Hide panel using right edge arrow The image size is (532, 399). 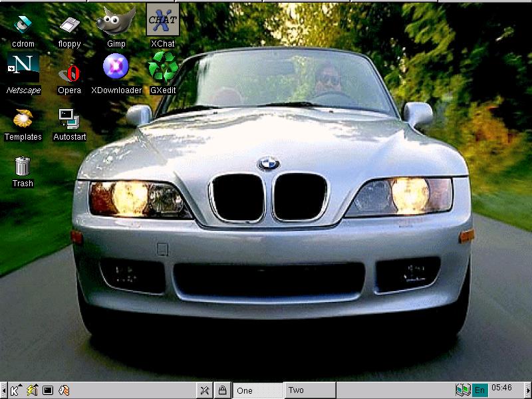528,390
